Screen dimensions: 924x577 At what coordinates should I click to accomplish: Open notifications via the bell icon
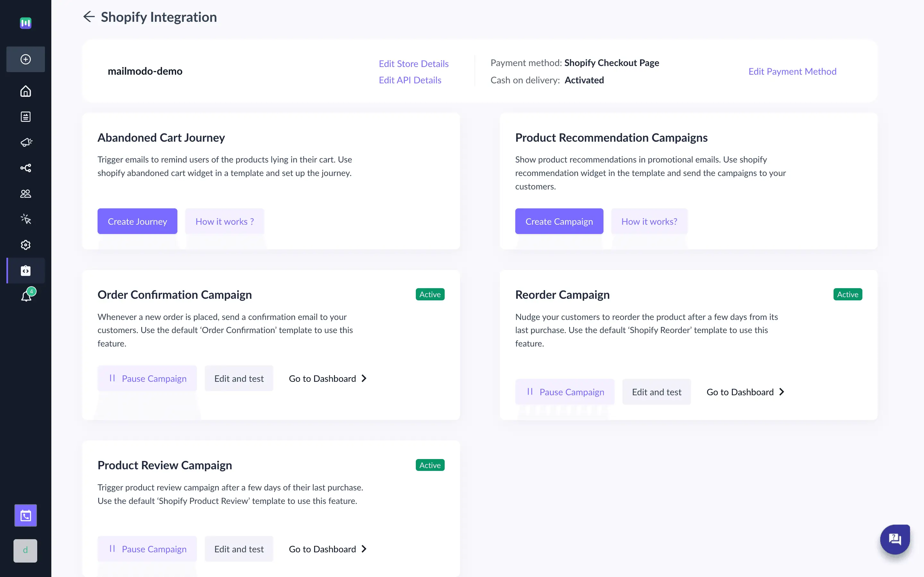pos(25,297)
